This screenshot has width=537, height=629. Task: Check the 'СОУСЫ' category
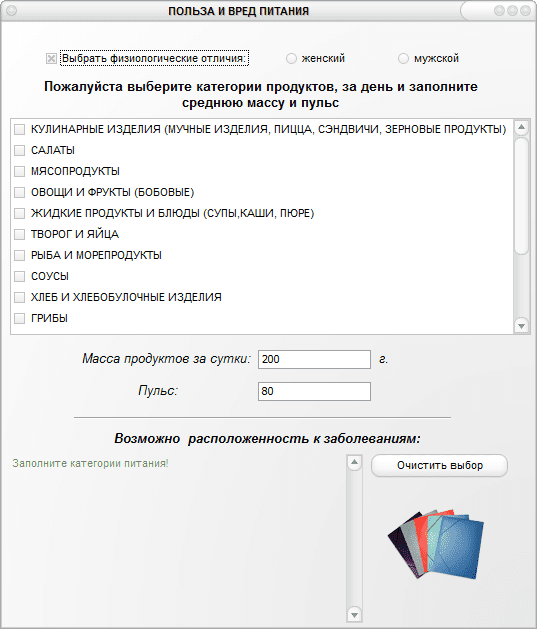(19, 276)
